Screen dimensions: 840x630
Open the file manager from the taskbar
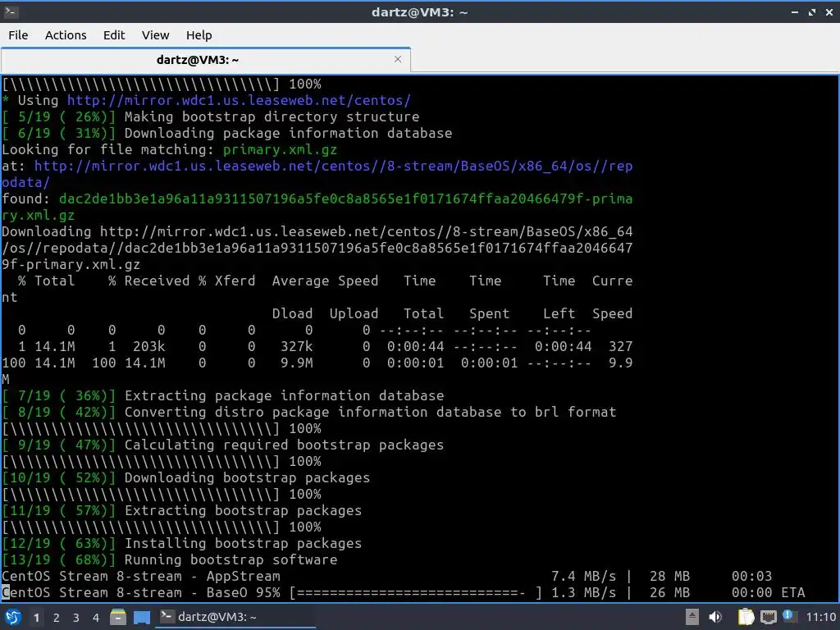(x=118, y=617)
